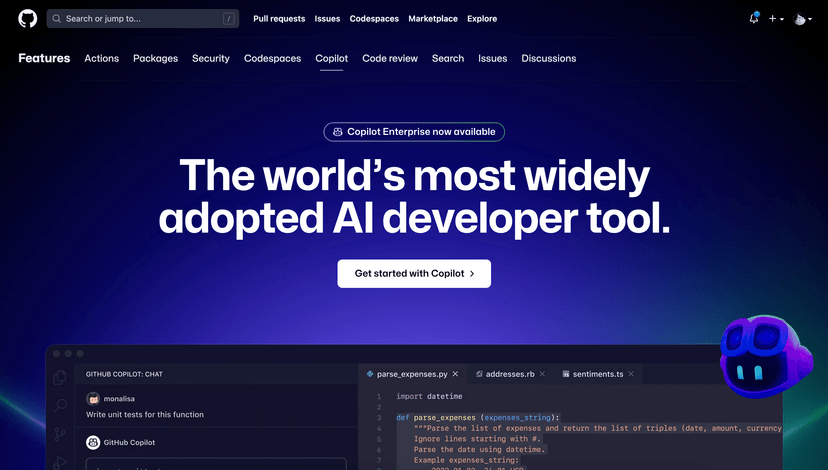The height and width of the screenshot is (470, 828).
Task: Open Explore link
Action: point(482,18)
